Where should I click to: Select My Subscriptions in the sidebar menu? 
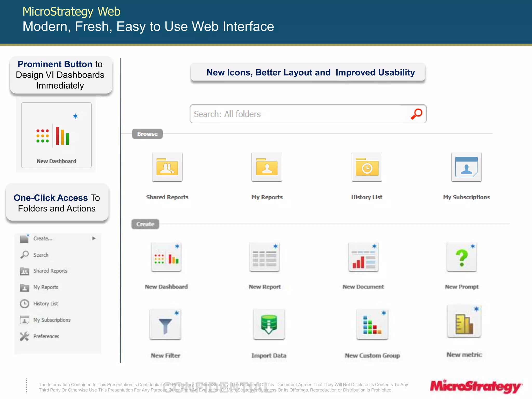52,320
